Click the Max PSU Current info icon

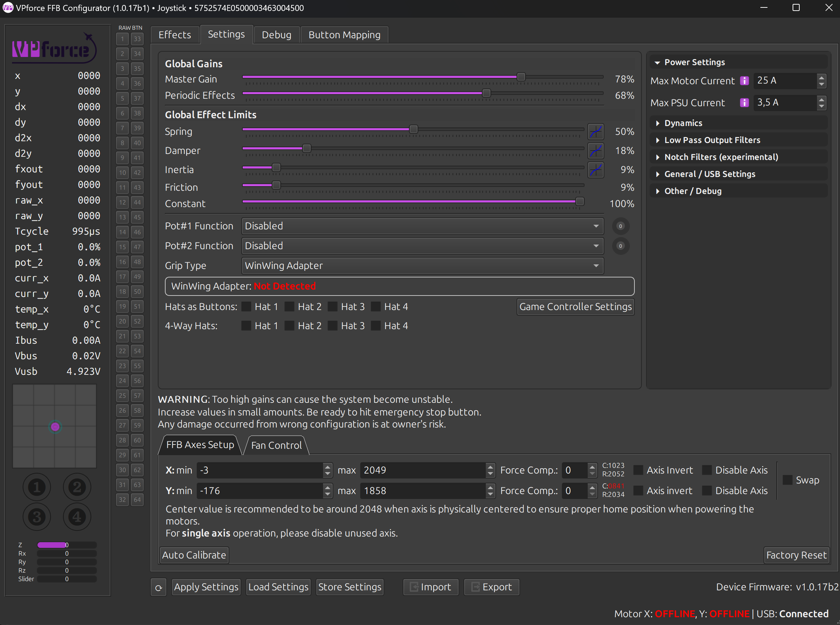[744, 103]
